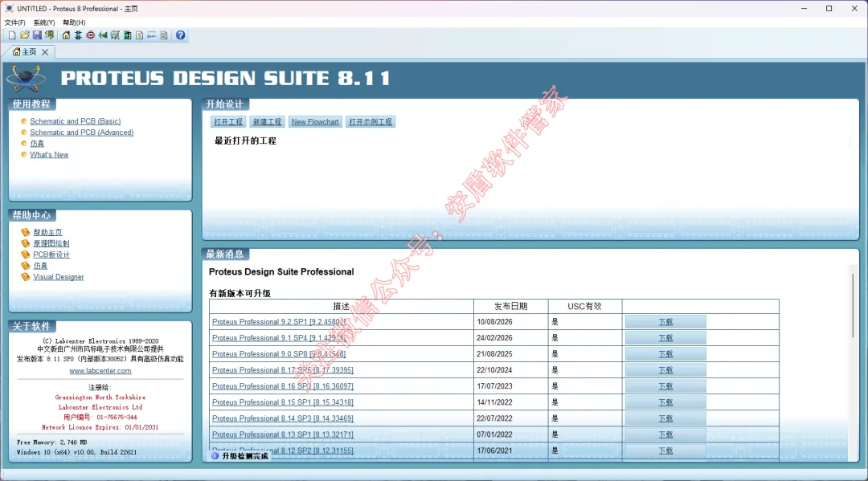Image resolution: width=868 pixels, height=481 pixels.
Task: Click the New Flowchart button
Action: (x=315, y=122)
